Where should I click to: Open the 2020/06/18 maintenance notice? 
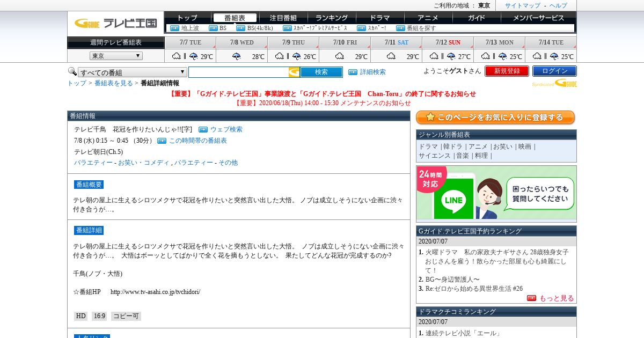323,103
